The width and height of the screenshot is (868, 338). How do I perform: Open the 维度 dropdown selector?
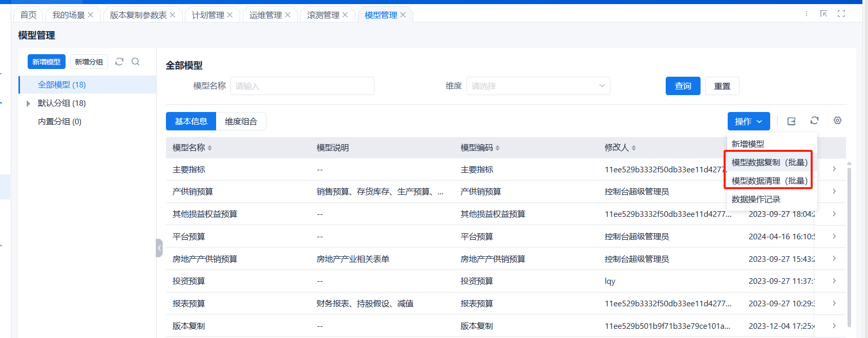click(538, 86)
